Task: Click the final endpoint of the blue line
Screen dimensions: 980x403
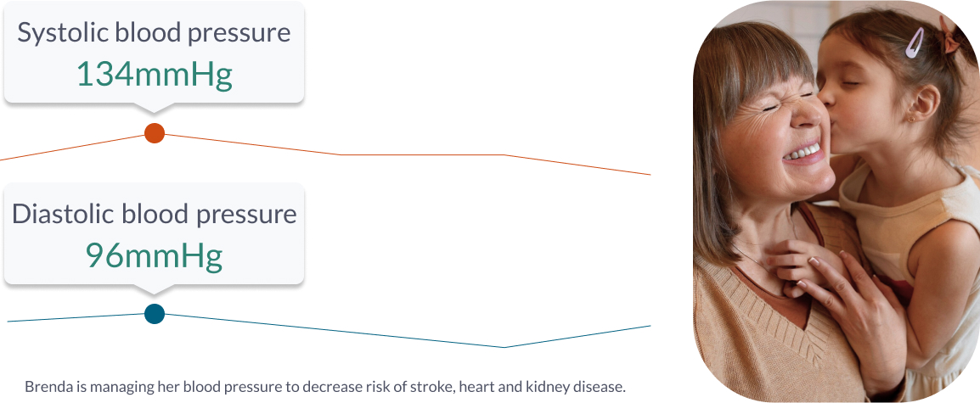Action: point(650,326)
